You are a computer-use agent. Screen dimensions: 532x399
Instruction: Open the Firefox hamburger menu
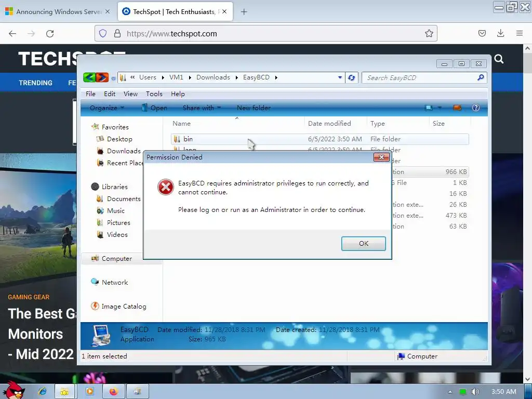point(520,33)
